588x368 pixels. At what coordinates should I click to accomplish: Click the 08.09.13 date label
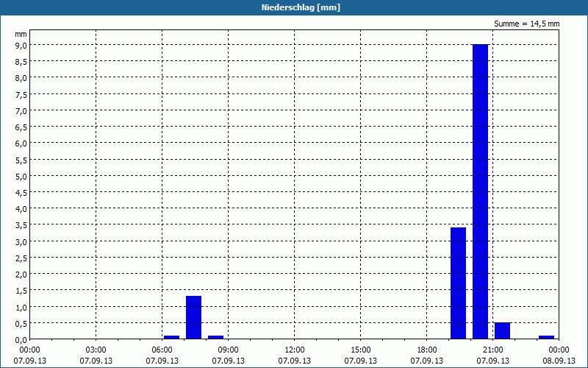pos(559,361)
